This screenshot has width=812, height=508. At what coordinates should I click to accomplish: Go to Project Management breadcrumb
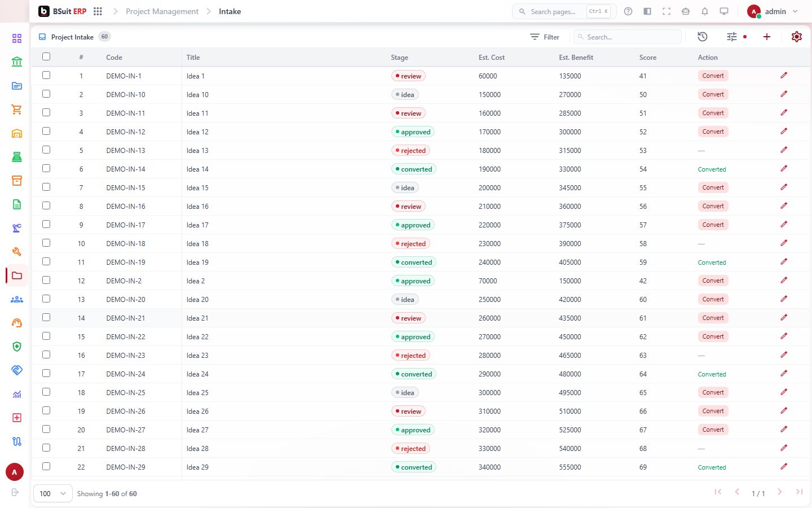[162, 11]
